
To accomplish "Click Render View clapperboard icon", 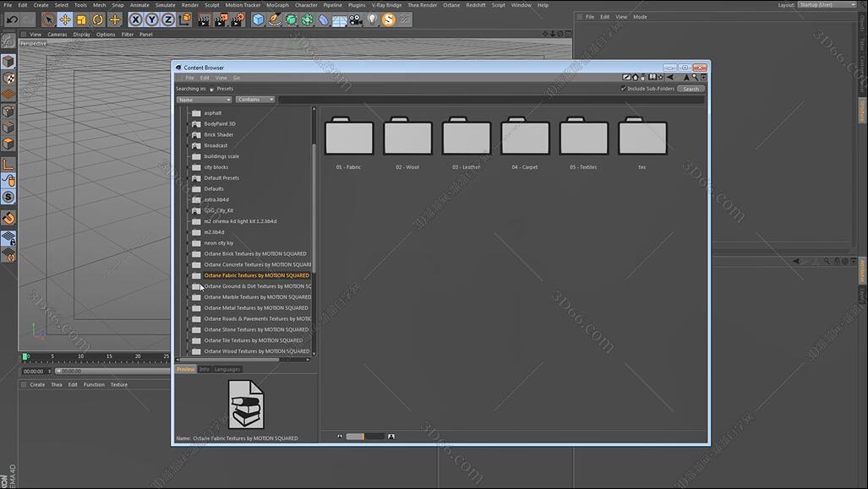I will tap(205, 20).
